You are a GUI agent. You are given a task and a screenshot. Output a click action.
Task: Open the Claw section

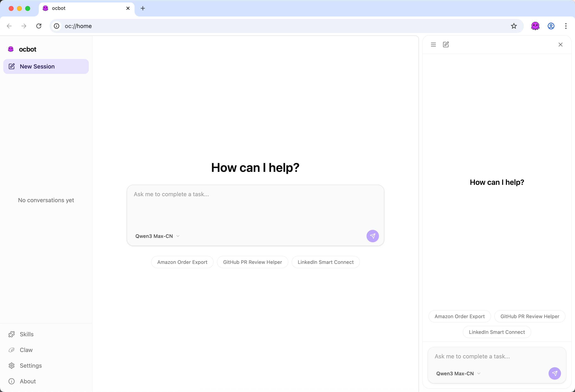pyautogui.click(x=26, y=350)
